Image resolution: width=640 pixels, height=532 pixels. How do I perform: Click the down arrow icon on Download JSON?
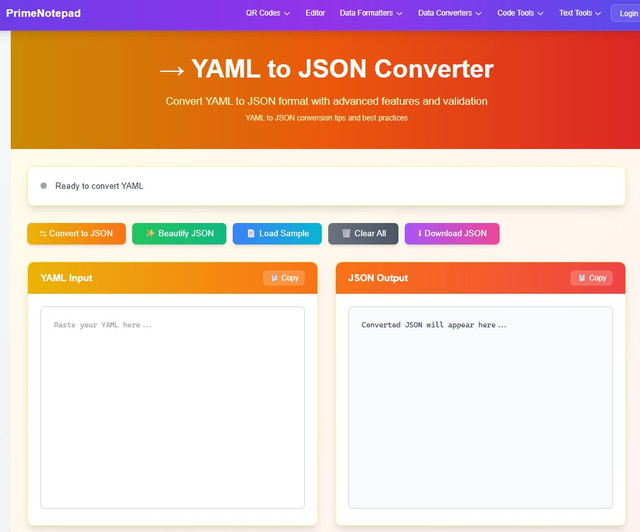[420, 233]
